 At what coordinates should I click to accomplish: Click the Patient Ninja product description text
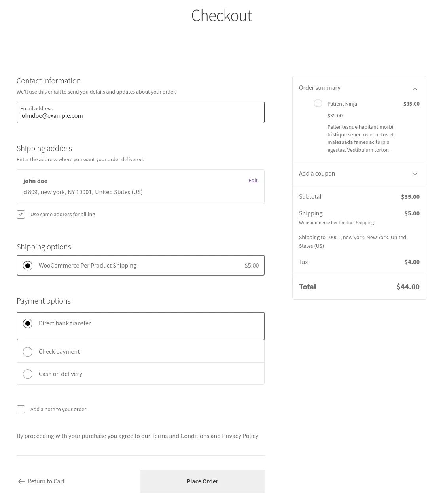360,138
